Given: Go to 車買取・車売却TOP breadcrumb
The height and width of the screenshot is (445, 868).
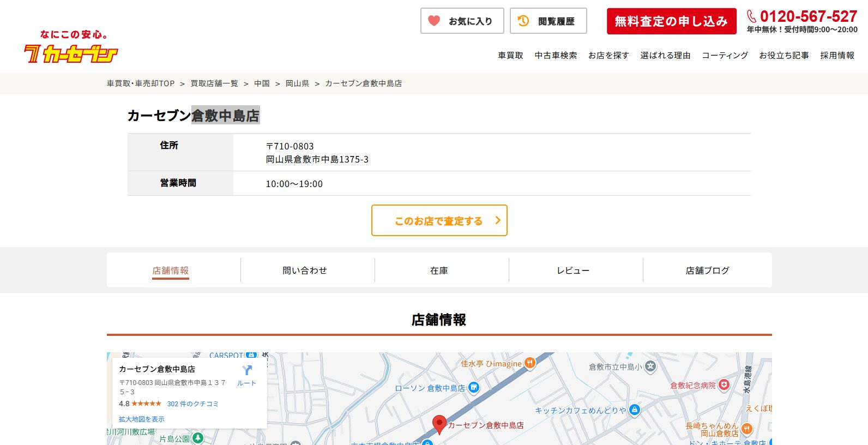Looking at the screenshot, I should pyautogui.click(x=141, y=83).
